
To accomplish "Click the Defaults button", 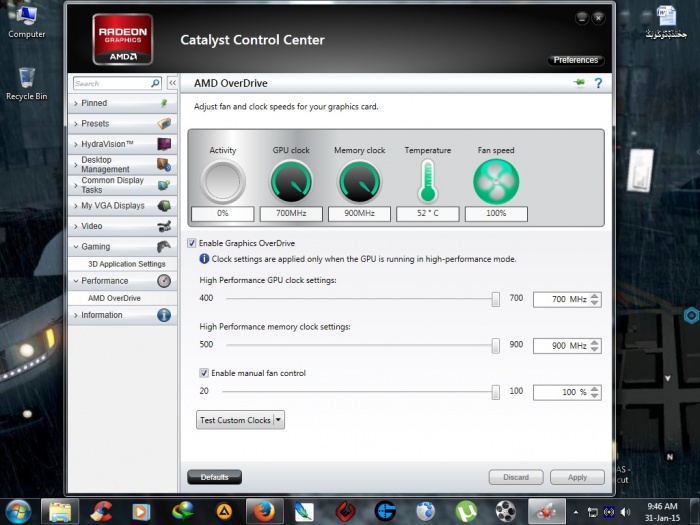I will 214,477.
